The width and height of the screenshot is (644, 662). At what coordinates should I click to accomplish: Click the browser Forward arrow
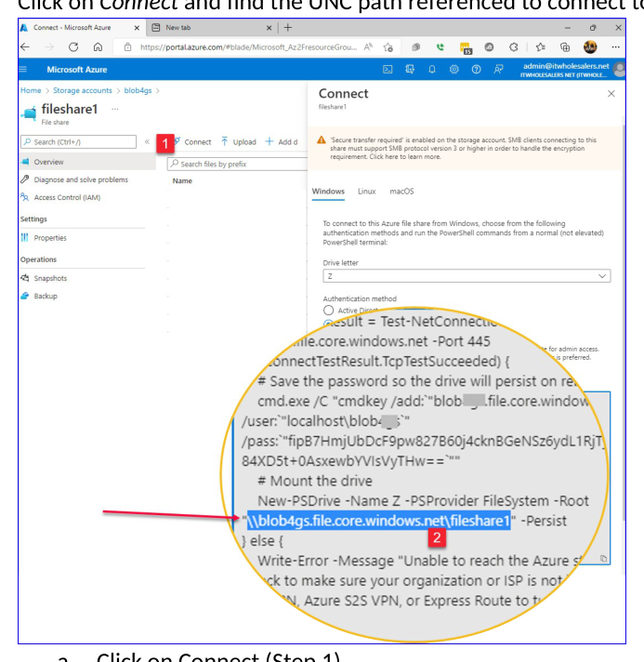coord(49,46)
